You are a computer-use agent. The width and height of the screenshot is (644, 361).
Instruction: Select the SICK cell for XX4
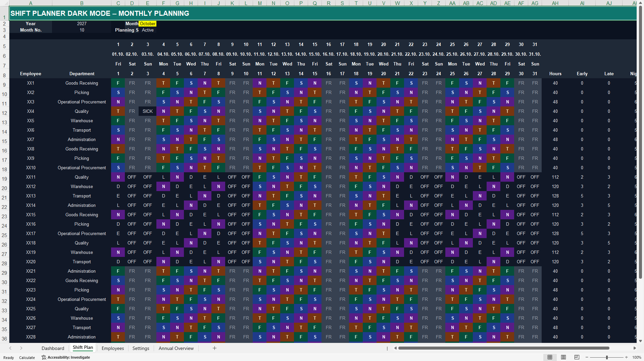[x=148, y=111]
